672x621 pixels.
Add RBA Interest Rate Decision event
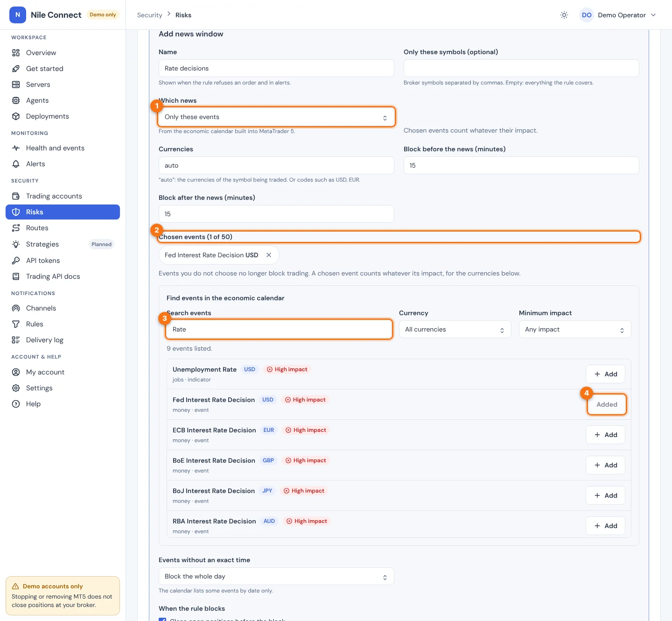pyautogui.click(x=605, y=526)
